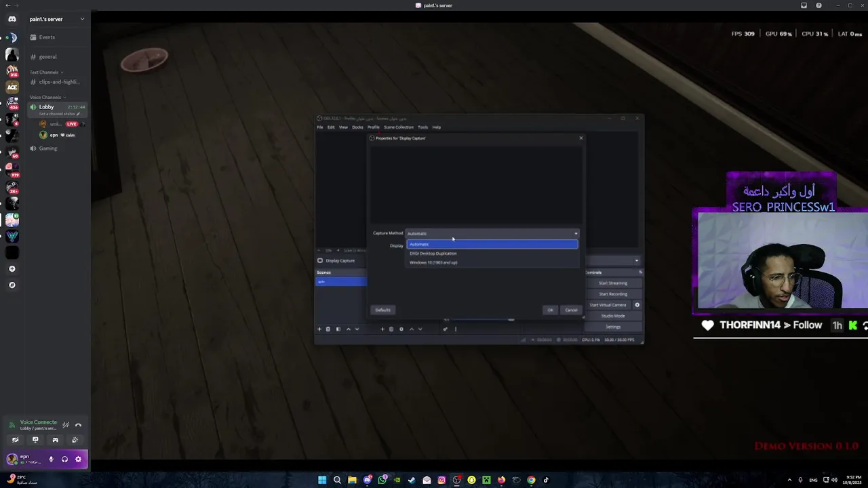Select the highlighted scene in Scenes list
The width and height of the screenshot is (868, 488).
click(341, 281)
